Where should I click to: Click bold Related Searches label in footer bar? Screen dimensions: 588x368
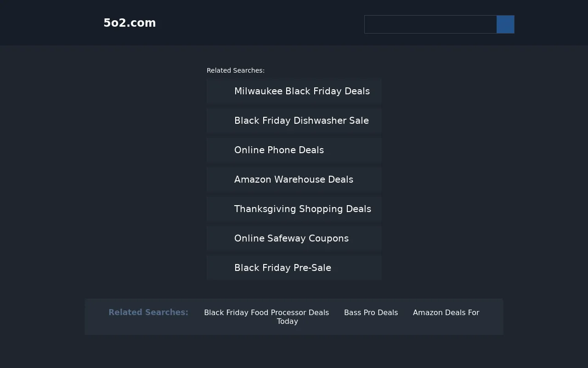148,312
